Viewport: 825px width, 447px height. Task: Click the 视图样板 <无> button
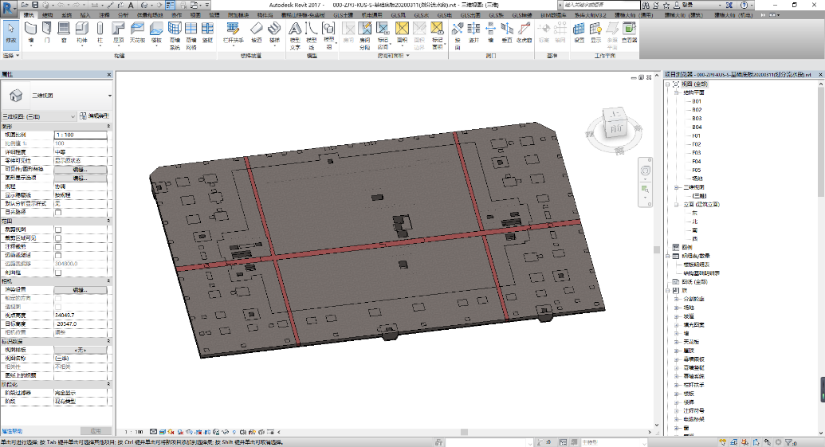pyautogui.click(x=80, y=350)
